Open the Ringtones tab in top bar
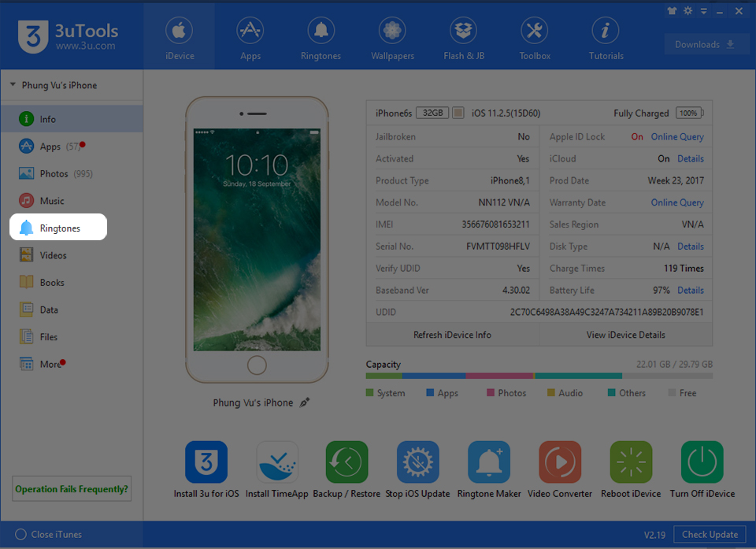The image size is (756, 549). [321, 38]
